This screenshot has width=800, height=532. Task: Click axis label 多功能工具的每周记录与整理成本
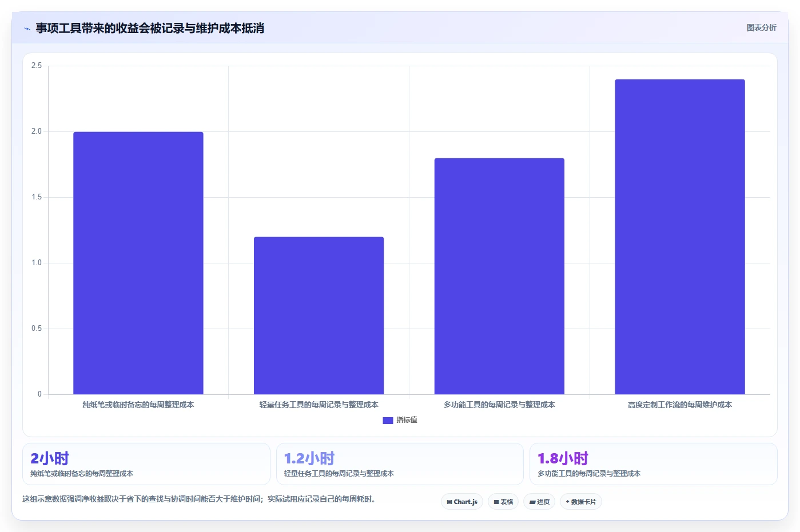pos(499,405)
